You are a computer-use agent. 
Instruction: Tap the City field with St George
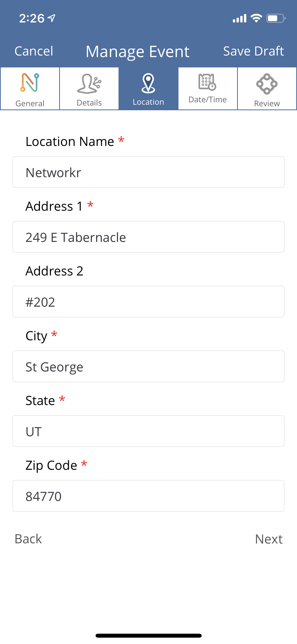148,366
